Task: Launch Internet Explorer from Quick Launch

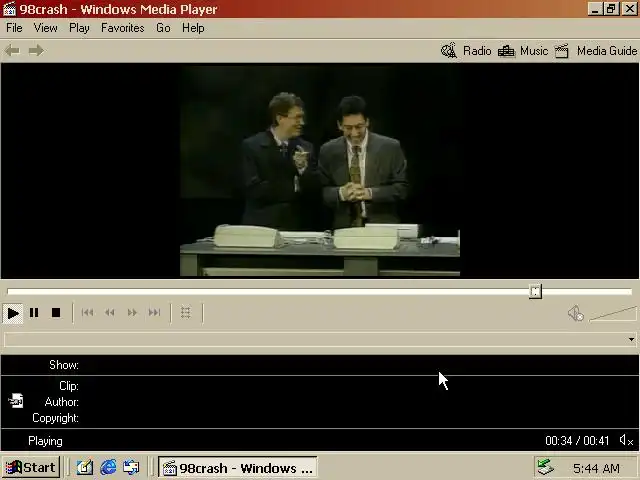Action: (x=108, y=467)
